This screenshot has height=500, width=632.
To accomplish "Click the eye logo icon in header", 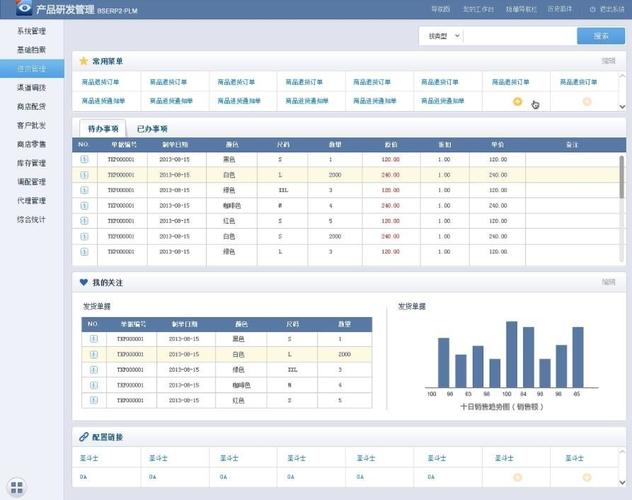I will click(x=24, y=8).
